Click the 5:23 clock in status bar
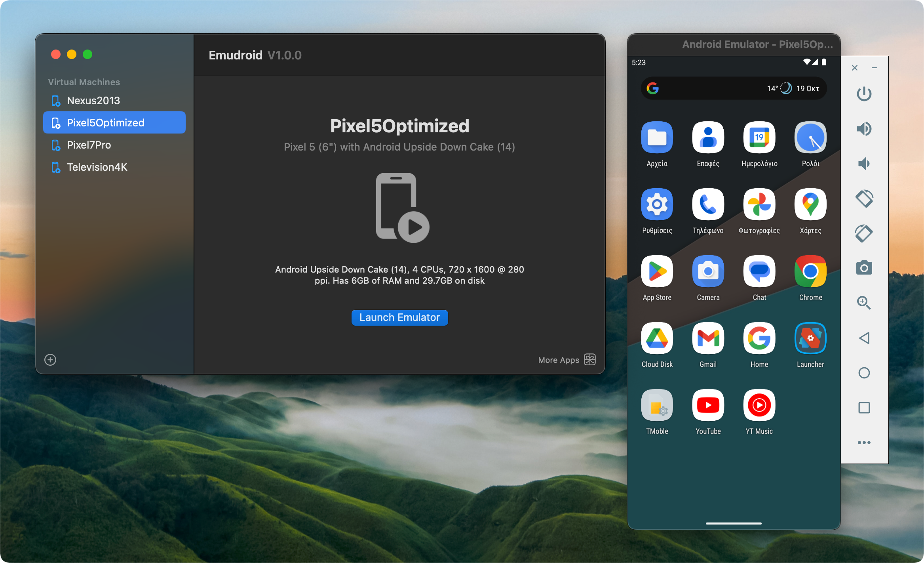The height and width of the screenshot is (563, 924). 639,62
